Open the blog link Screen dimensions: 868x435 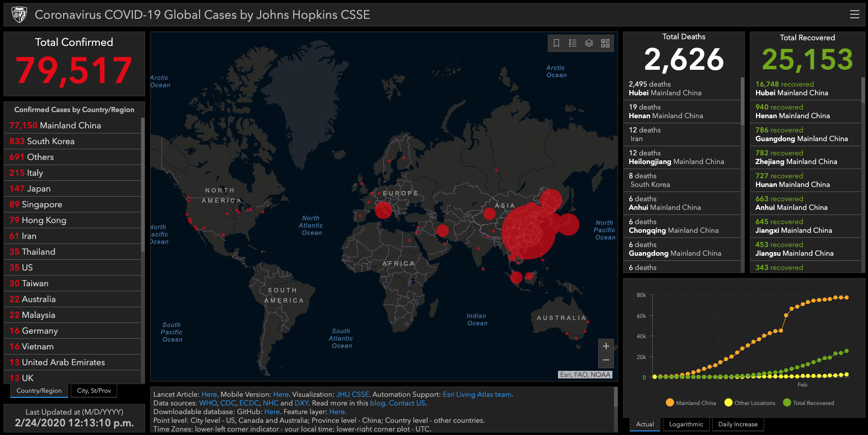pos(377,403)
